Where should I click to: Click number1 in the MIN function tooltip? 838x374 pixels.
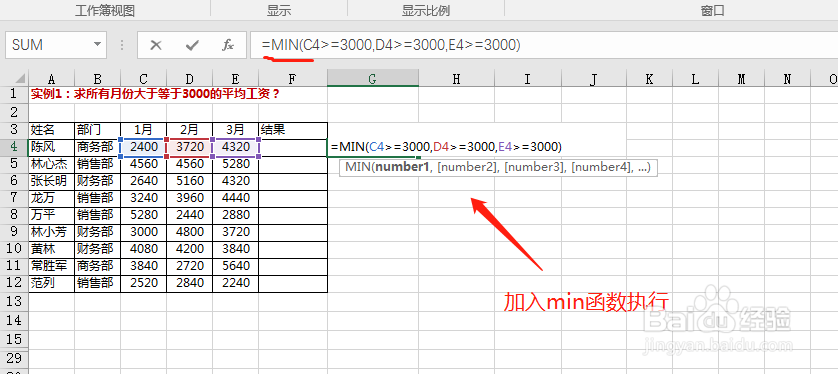click(x=403, y=168)
